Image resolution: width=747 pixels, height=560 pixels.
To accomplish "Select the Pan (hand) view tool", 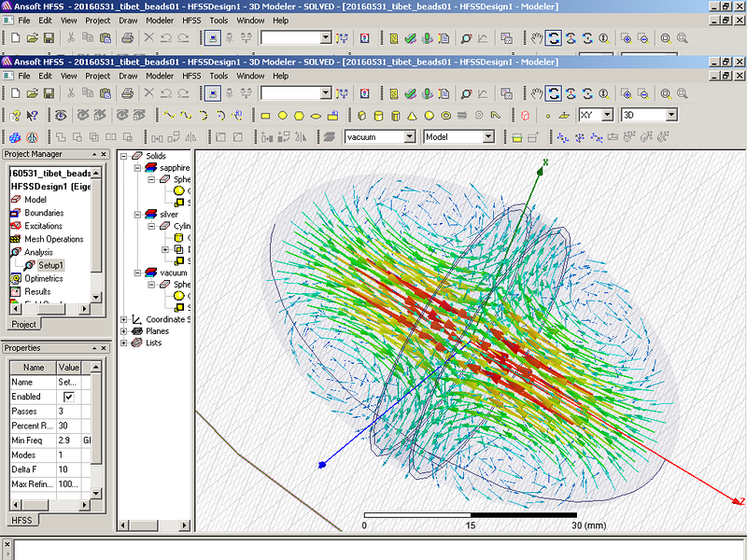I will click(x=536, y=93).
